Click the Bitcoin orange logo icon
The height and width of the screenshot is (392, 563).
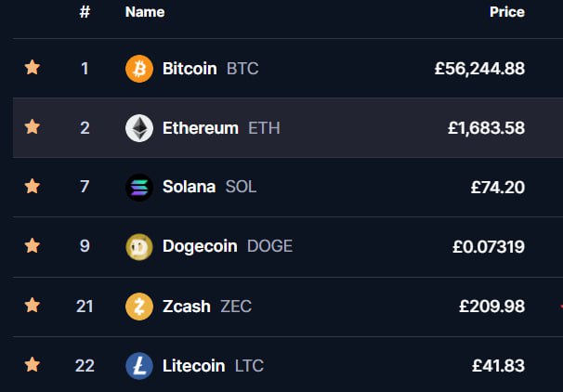click(x=138, y=69)
